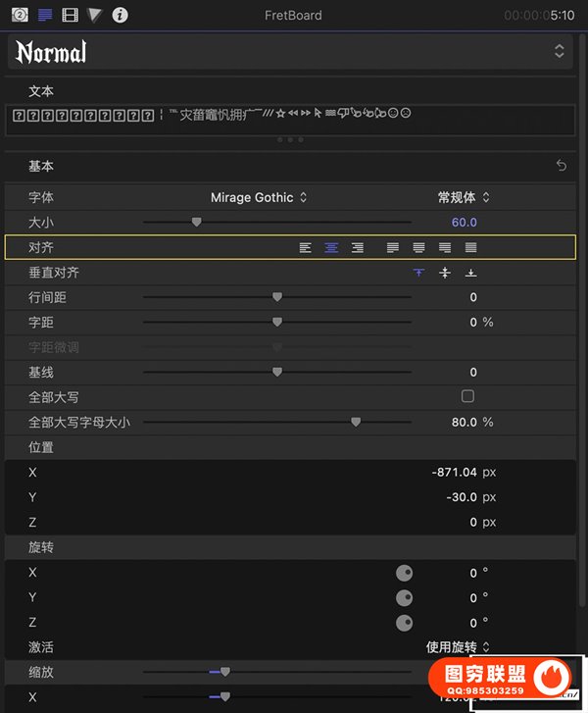Enable the 全部大写 all caps checkbox
This screenshot has width=588, height=713.
click(467, 396)
